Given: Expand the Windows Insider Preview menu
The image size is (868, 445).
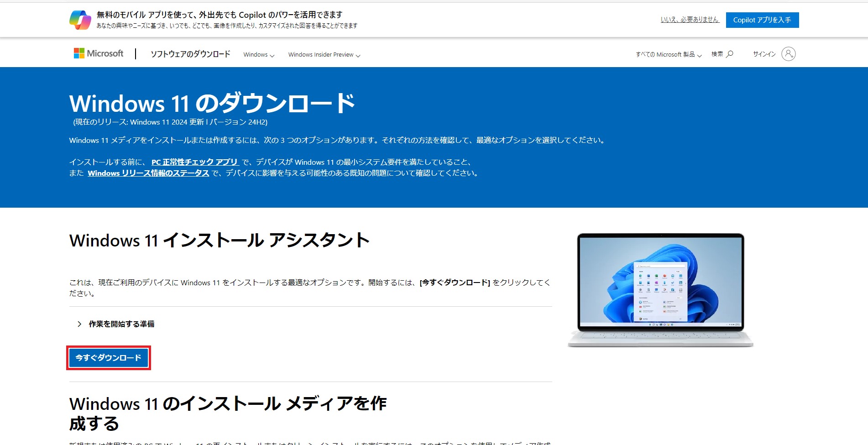Looking at the screenshot, I should 324,55.
